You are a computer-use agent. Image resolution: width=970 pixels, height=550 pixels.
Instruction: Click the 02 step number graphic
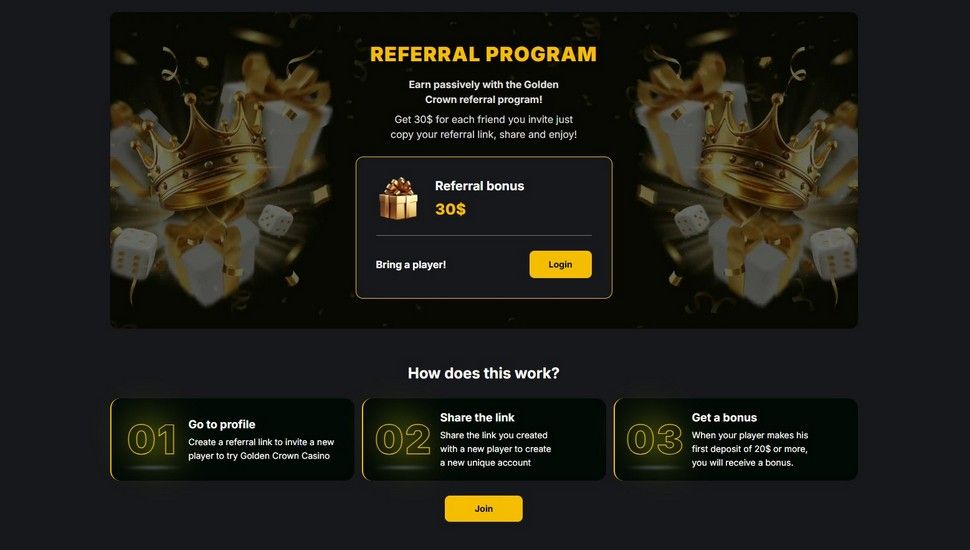pyautogui.click(x=403, y=440)
